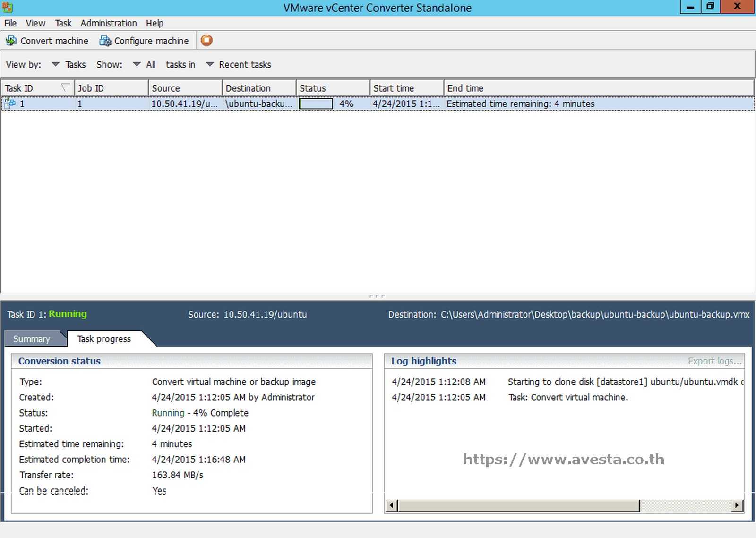The height and width of the screenshot is (538, 756).
Task: Open the View by Tasks dropdown
Action: click(55, 64)
